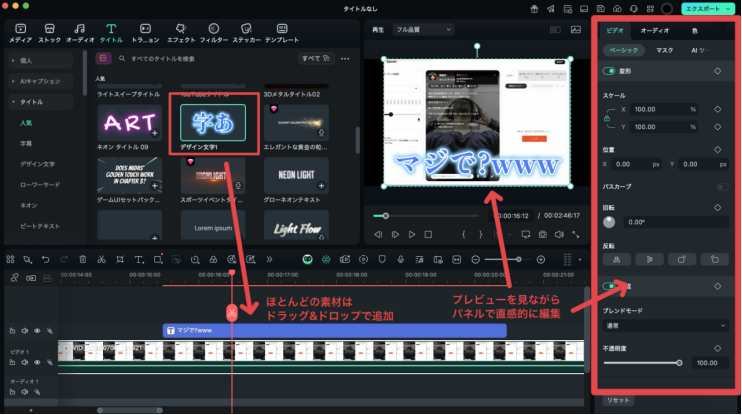Viewport: 742px width, 415px height.
Task: Click the 不透明度 opacity slider
Action: (642, 363)
